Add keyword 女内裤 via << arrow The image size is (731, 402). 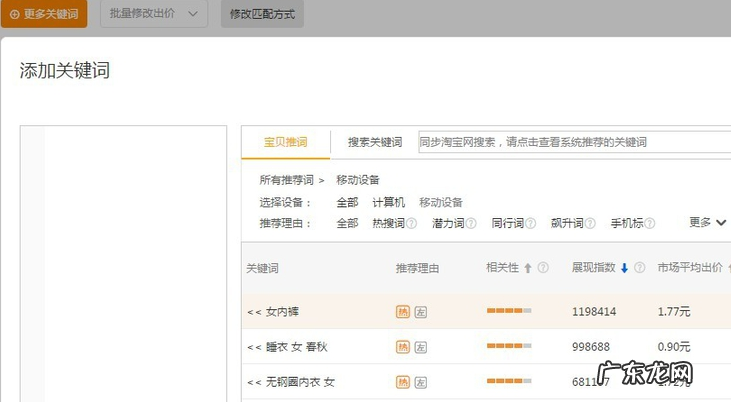pyautogui.click(x=254, y=312)
